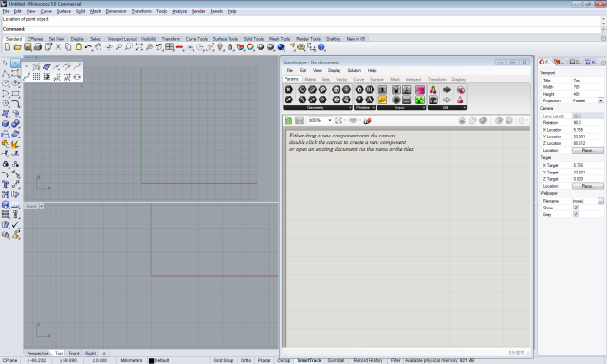Click the Zoom Extents icon
Screen dimensions: 607x364
click(x=139, y=47)
